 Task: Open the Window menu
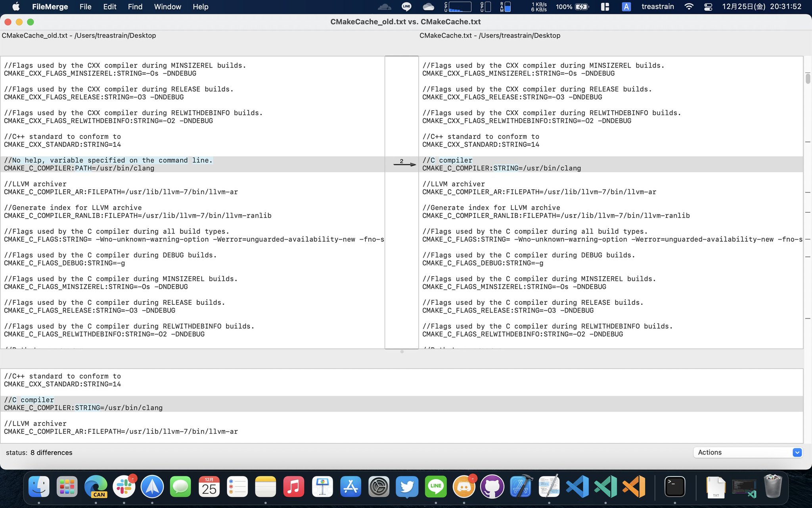coord(167,7)
